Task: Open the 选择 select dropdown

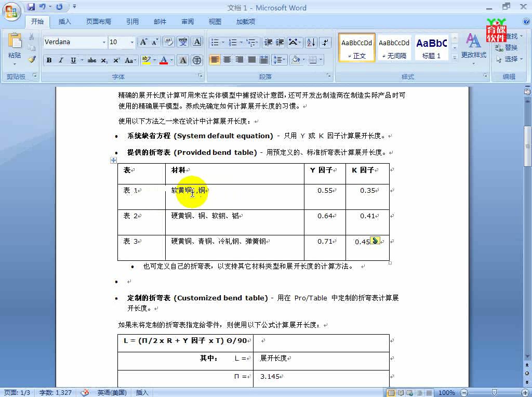Action: pos(509,59)
